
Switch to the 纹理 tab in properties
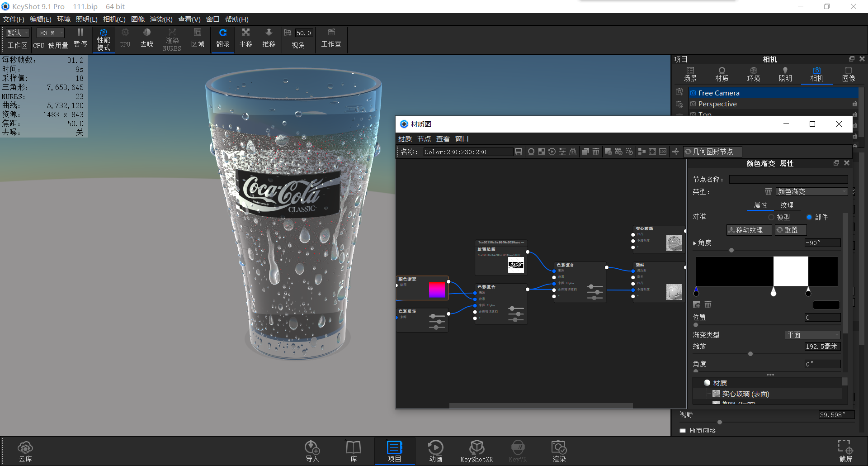(787, 205)
